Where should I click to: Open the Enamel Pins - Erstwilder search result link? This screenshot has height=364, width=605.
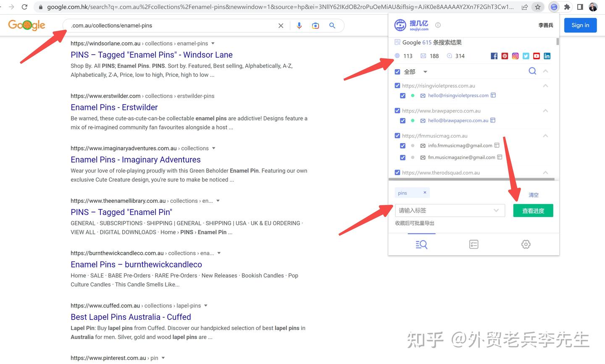tap(114, 107)
